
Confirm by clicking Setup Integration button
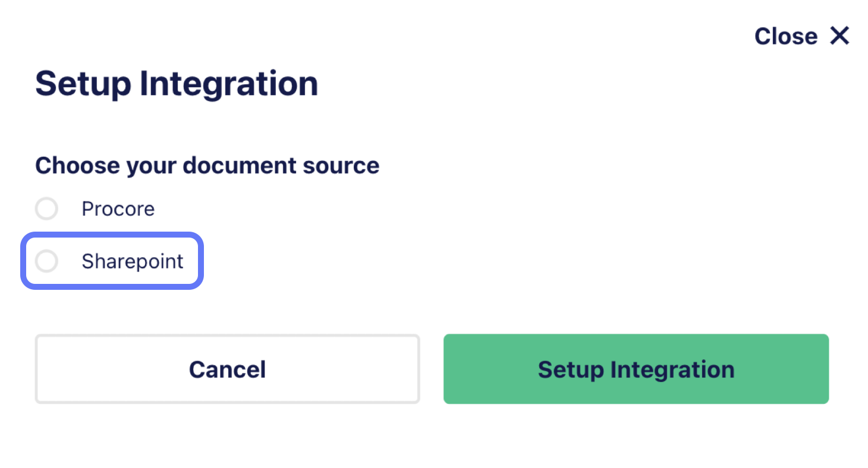pyautogui.click(x=636, y=369)
